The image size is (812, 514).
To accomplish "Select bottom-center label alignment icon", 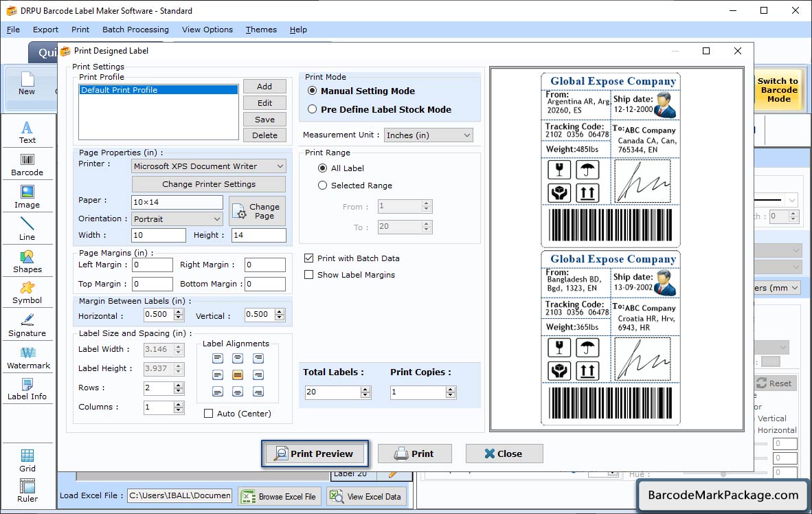I will tap(238, 392).
